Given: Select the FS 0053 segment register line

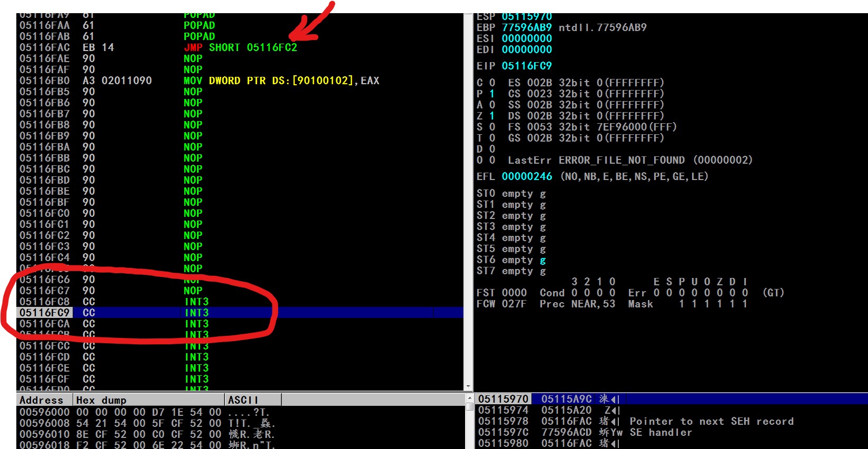Looking at the screenshot, I should coord(592,127).
